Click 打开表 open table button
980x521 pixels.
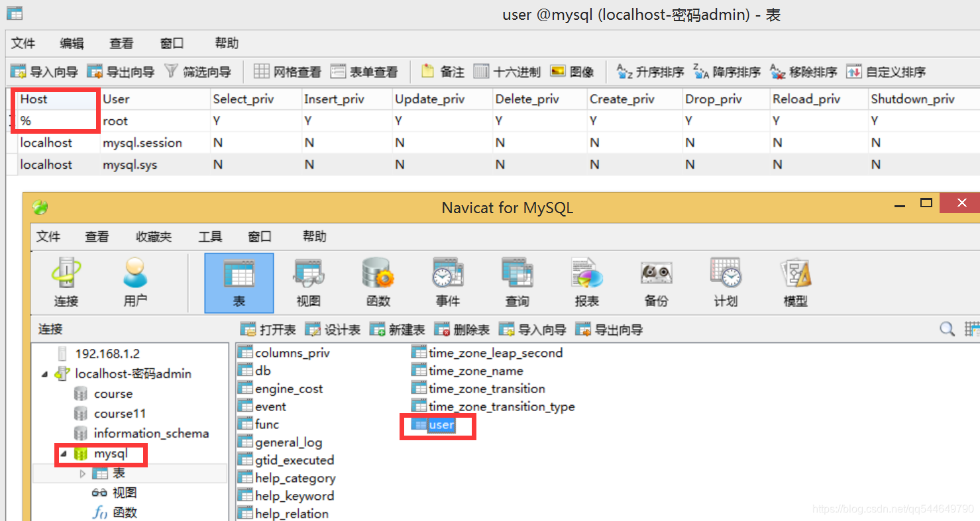coord(268,329)
